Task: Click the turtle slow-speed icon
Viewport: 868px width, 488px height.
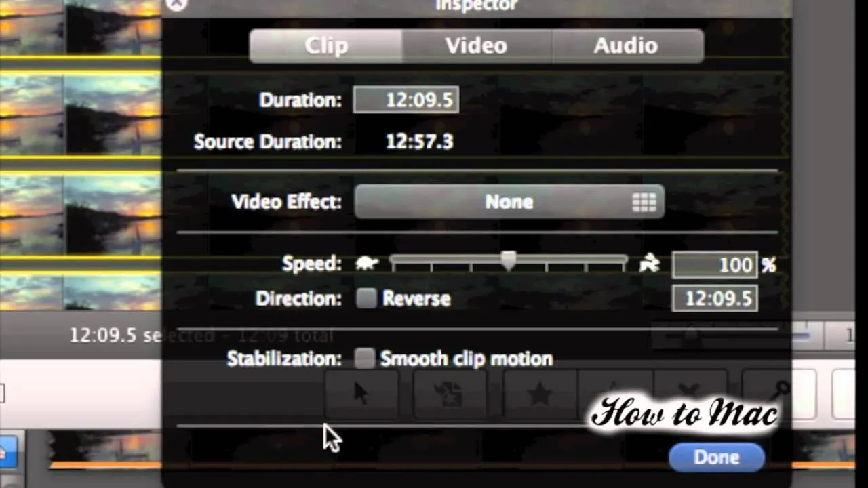Action: [x=367, y=264]
